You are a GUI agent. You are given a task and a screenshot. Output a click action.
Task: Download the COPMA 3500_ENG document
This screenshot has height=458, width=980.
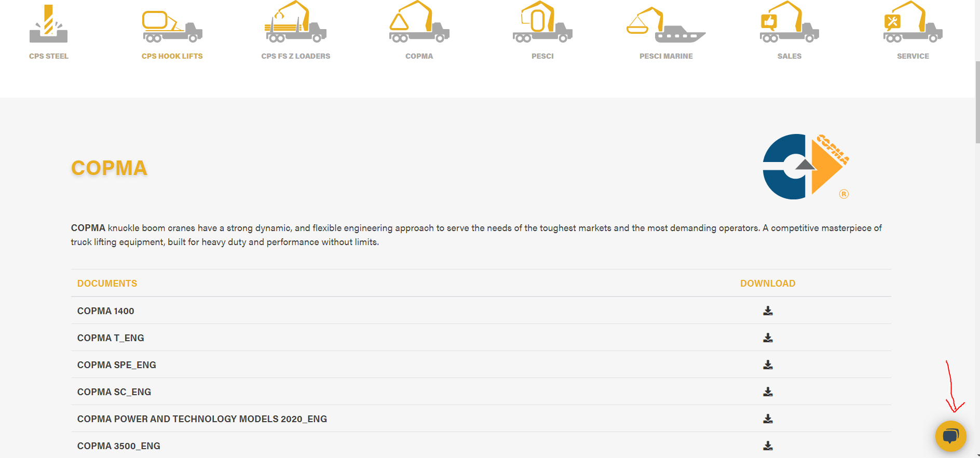coord(768,446)
